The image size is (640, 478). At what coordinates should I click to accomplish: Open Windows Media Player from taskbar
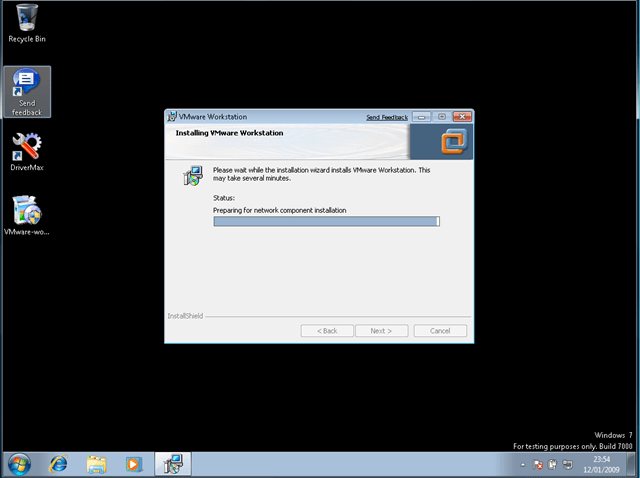tap(133, 464)
